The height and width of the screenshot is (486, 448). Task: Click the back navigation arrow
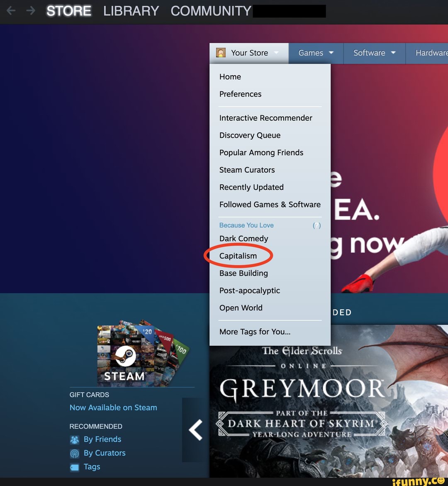[x=11, y=11]
